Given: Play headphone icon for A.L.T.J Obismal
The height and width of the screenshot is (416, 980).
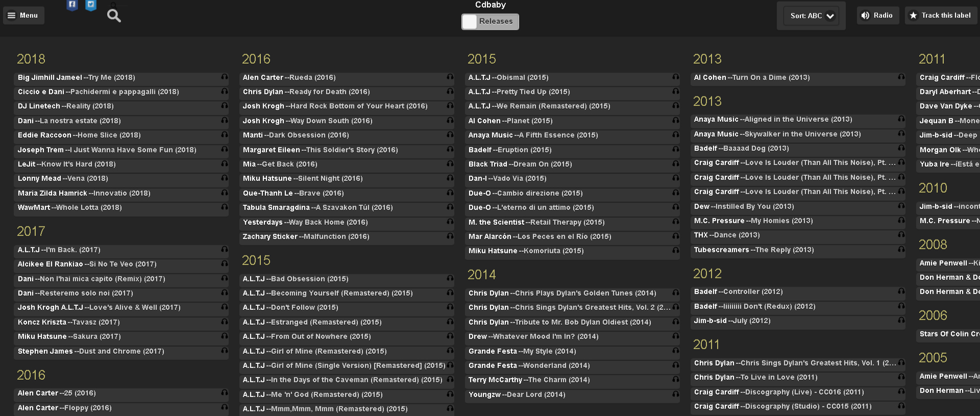Looking at the screenshot, I should coord(676,77).
